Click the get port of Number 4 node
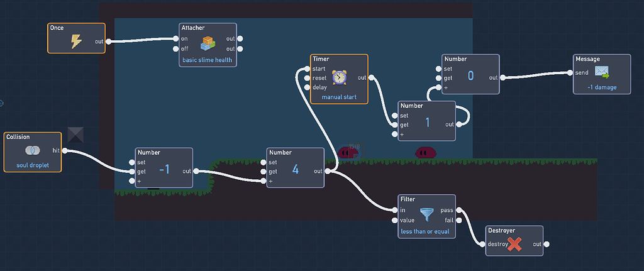This screenshot has height=271, width=644. coord(264,172)
